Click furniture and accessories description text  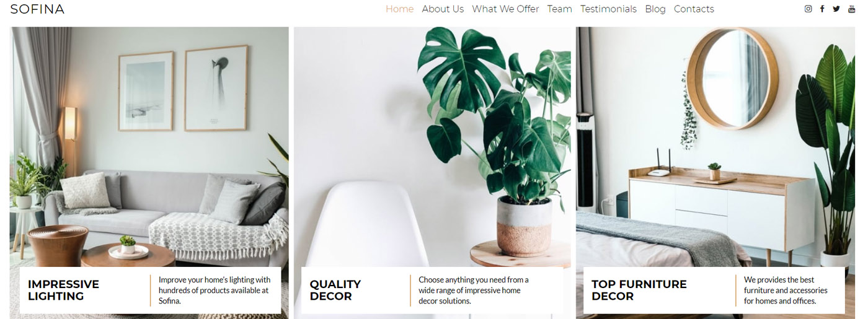point(785,290)
